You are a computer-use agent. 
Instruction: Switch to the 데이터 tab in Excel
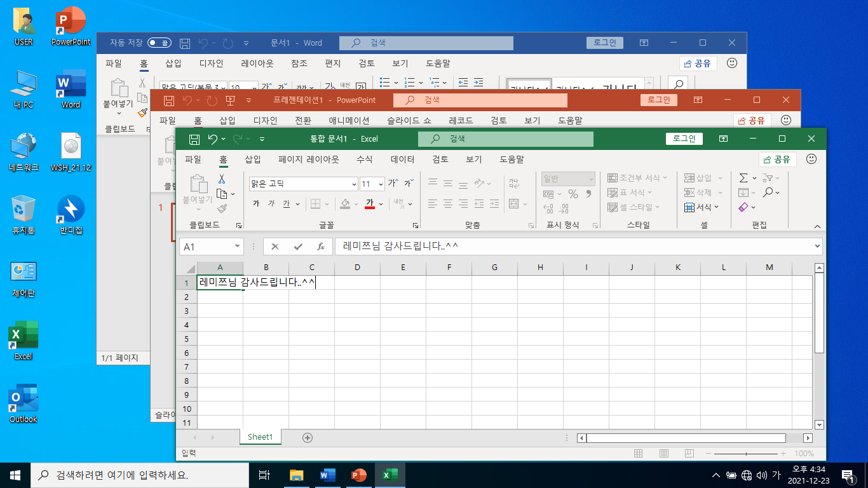tap(402, 159)
